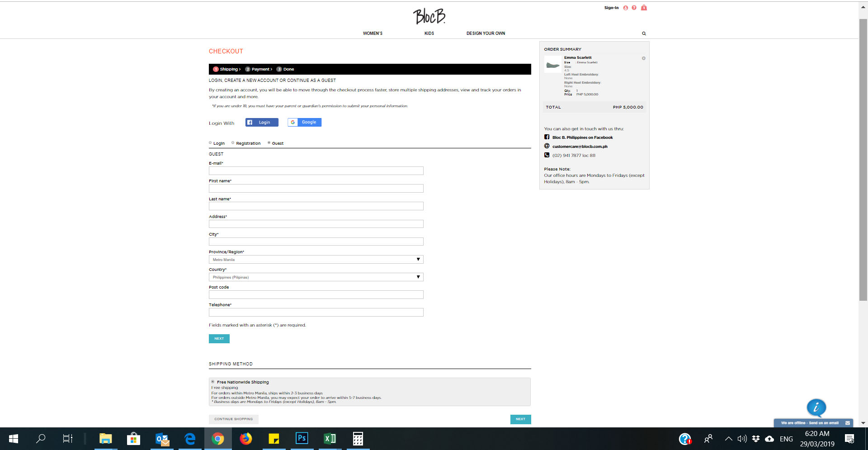Viewport: 868px width, 450px height.
Task: Go to the Payment checkout step
Action: click(259, 69)
